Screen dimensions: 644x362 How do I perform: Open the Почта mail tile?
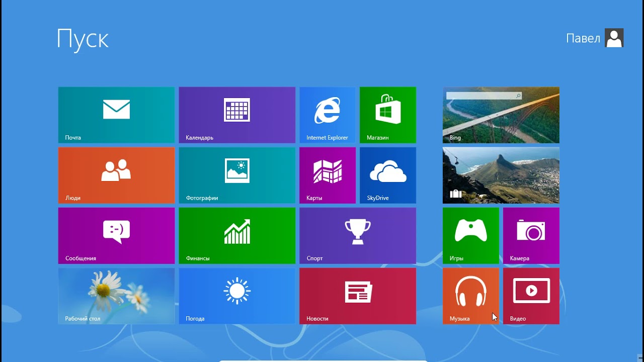(x=116, y=115)
